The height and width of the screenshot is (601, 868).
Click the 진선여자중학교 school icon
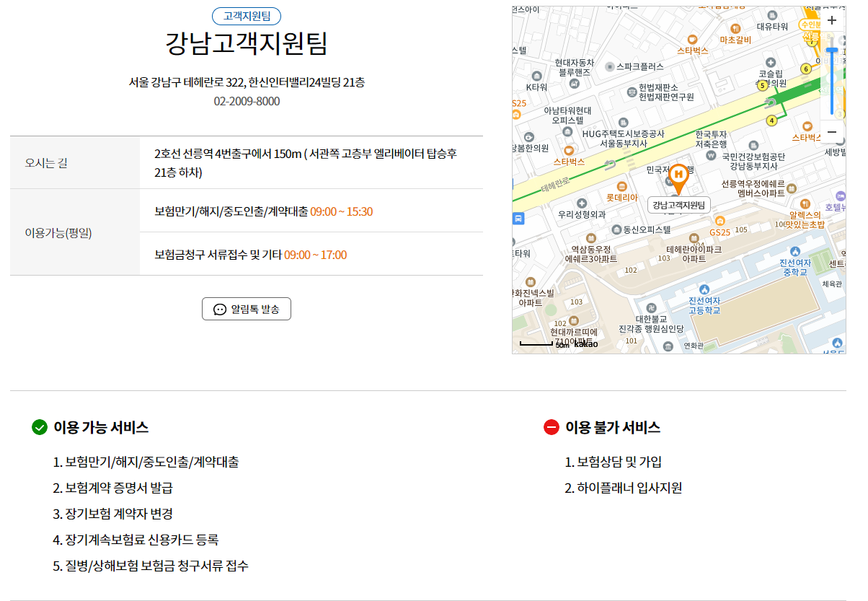(x=795, y=252)
